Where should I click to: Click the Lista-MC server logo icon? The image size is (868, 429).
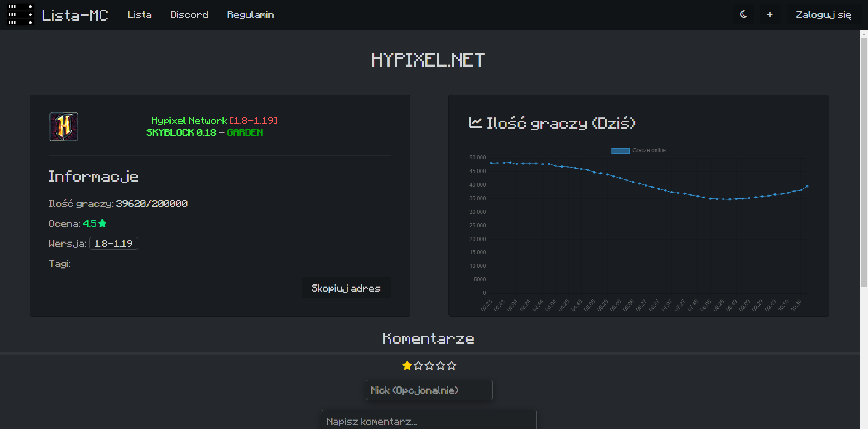point(20,15)
